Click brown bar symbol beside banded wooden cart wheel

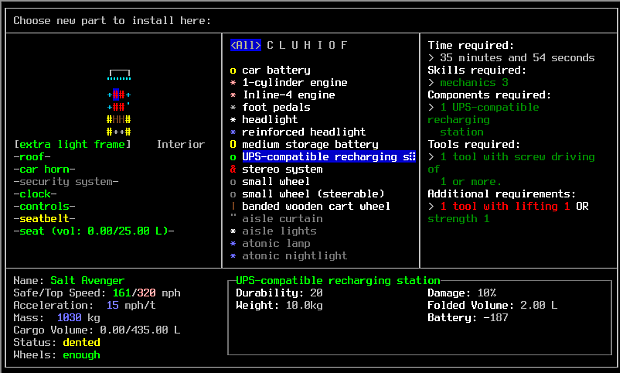[x=233, y=206]
